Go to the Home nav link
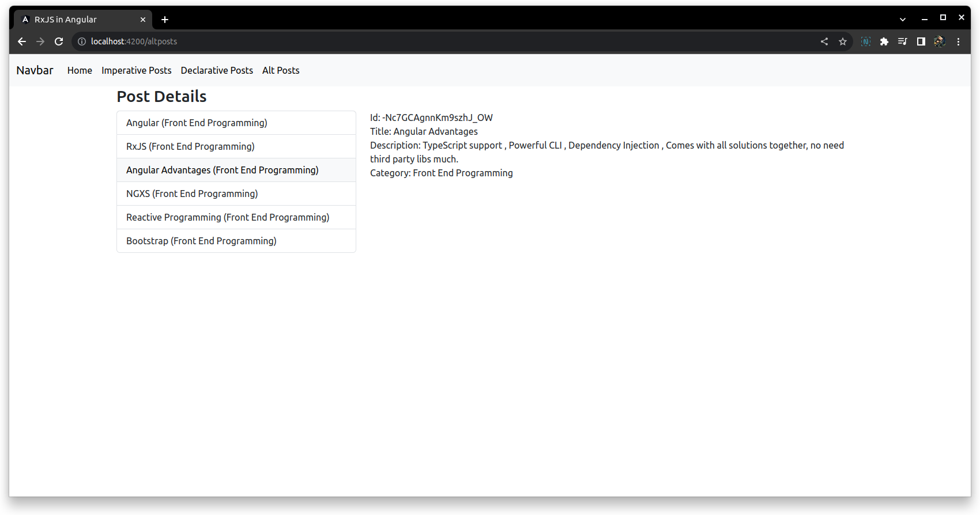The width and height of the screenshot is (980, 515). 80,70
